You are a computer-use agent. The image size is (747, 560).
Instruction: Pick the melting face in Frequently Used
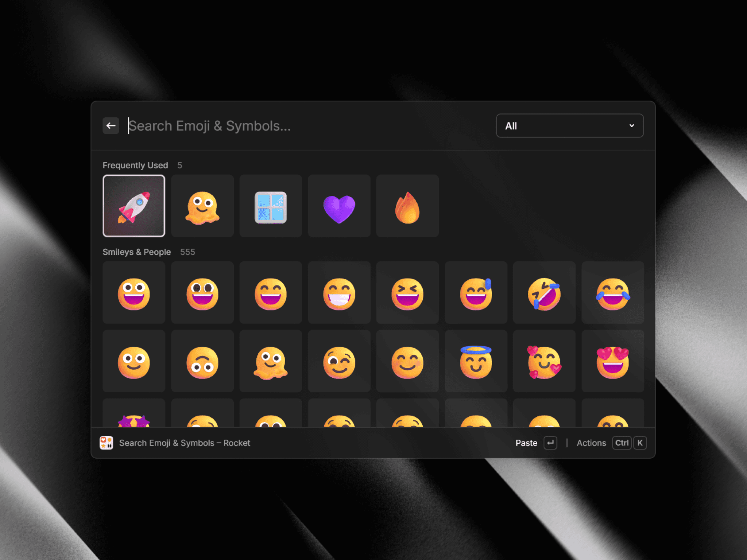202,206
